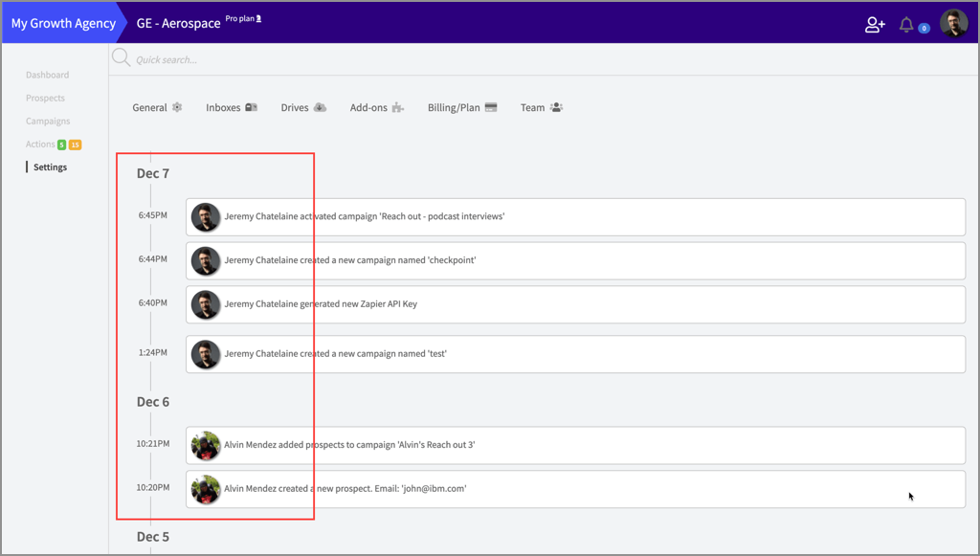
Task: Click the Team people icon
Action: tap(556, 107)
